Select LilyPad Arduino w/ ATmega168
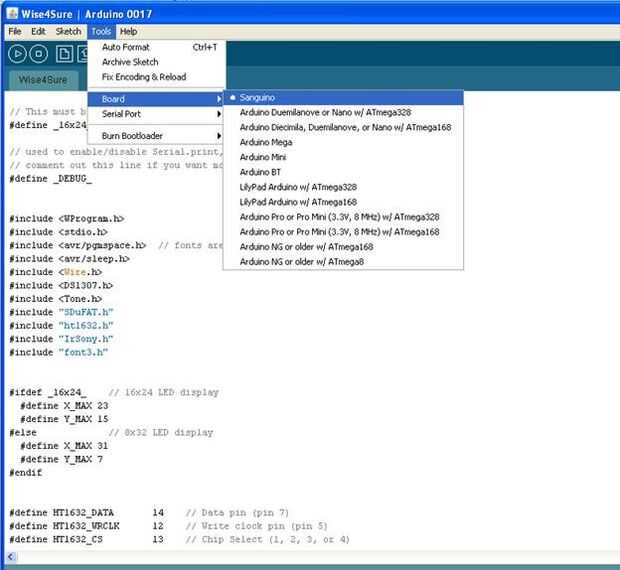The height and width of the screenshot is (570, 620). [343, 202]
